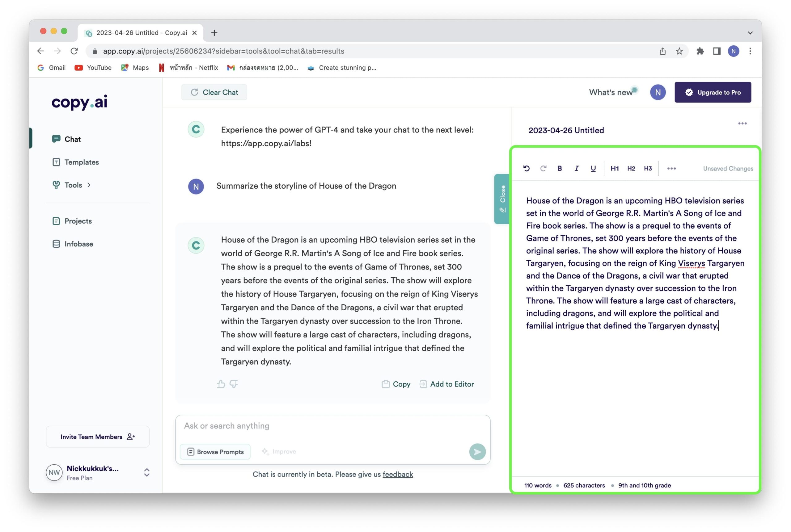
Task: Bookmark this page with star icon
Action: [x=679, y=51]
